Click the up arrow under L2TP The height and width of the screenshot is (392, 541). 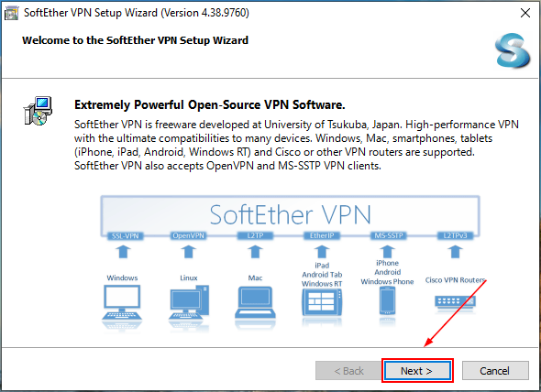pos(255,252)
